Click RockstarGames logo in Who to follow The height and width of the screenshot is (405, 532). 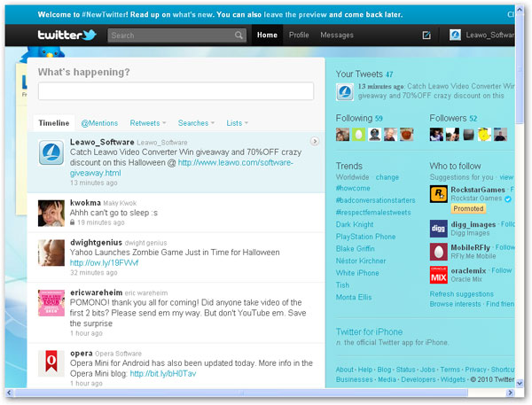[x=438, y=194]
